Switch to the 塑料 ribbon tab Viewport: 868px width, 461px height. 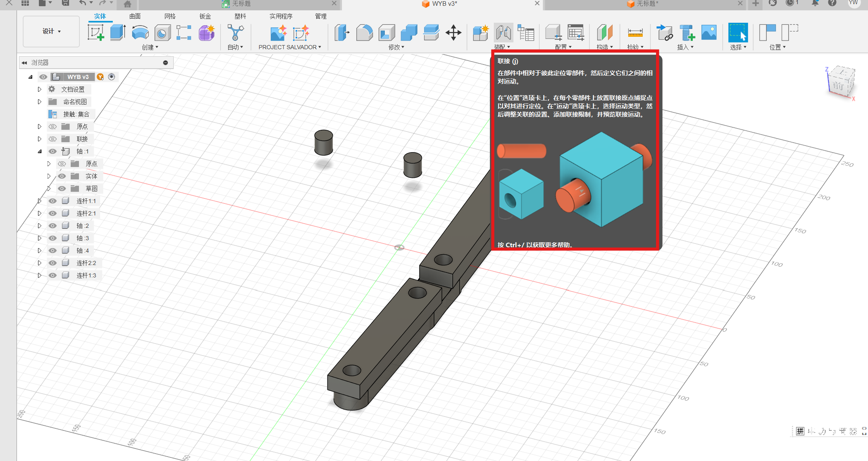click(x=240, y=16)
